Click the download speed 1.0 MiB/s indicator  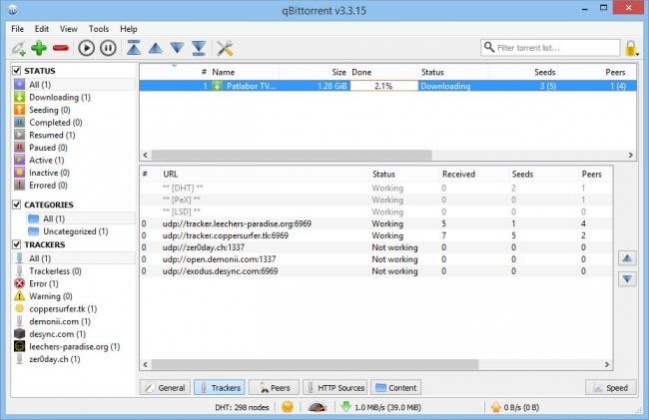point(381,407)
